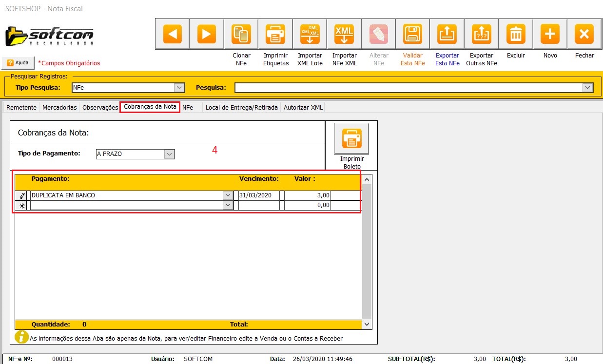Open the Ajuda help button
This screenshot has height=364, width=603.
[18, 63]
